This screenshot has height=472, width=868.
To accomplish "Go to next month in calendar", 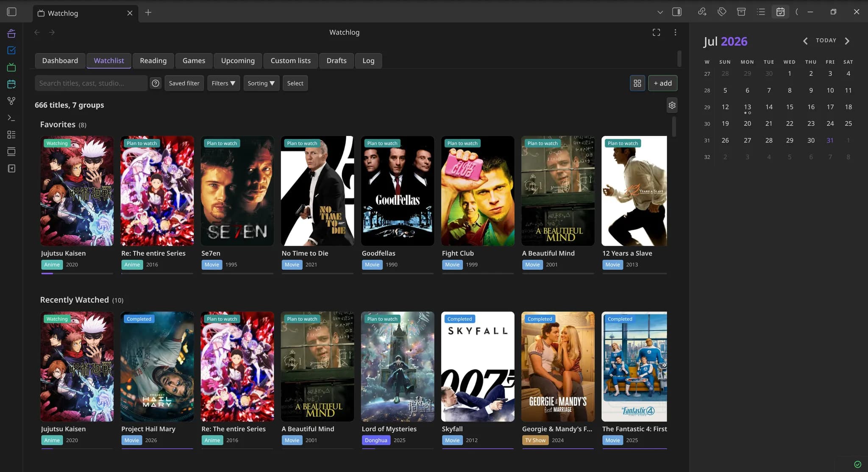I will click(847, 41).
